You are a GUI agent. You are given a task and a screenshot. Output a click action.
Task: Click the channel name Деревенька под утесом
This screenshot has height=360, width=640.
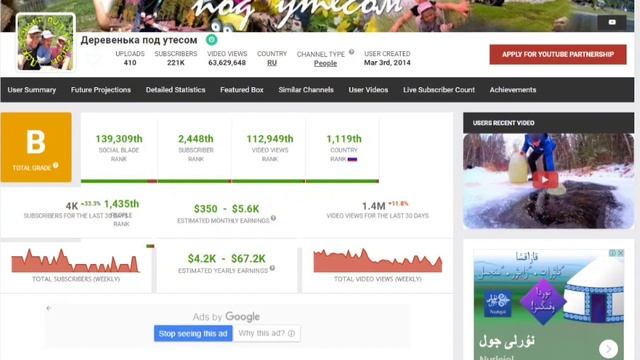139,40
